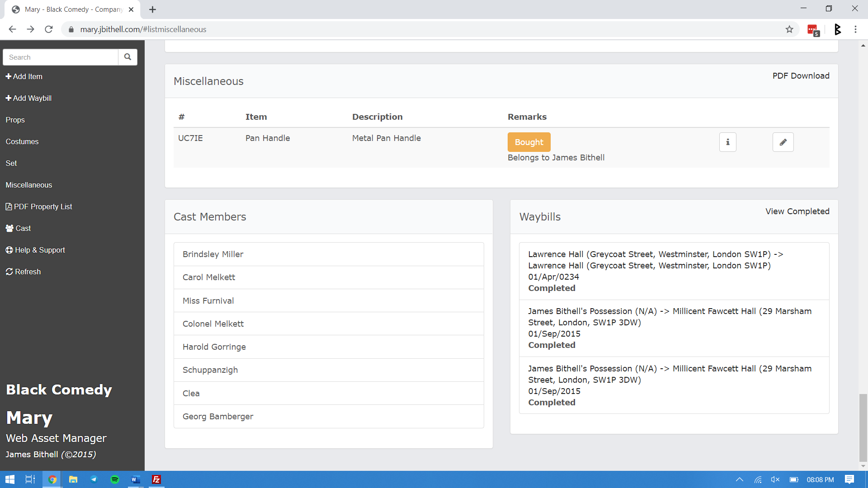Click the Add Item icon in sidebar

8,76
